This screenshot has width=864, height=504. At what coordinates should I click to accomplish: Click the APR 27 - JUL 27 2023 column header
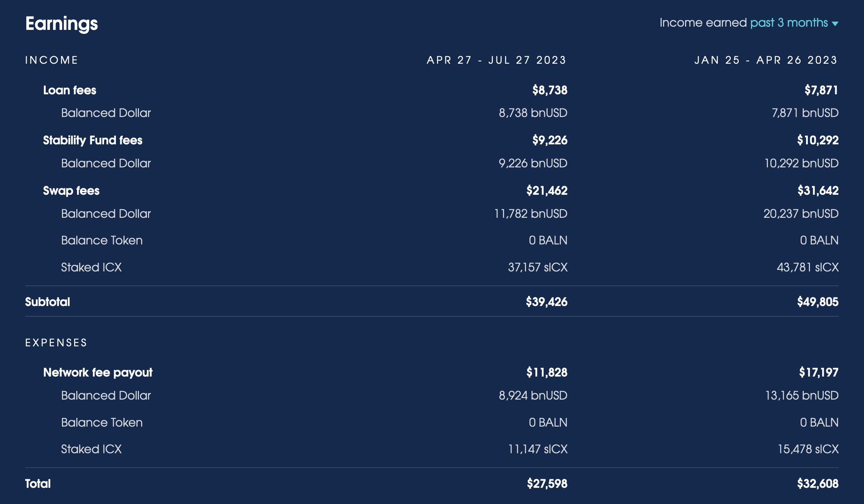[x=497, y=60]
